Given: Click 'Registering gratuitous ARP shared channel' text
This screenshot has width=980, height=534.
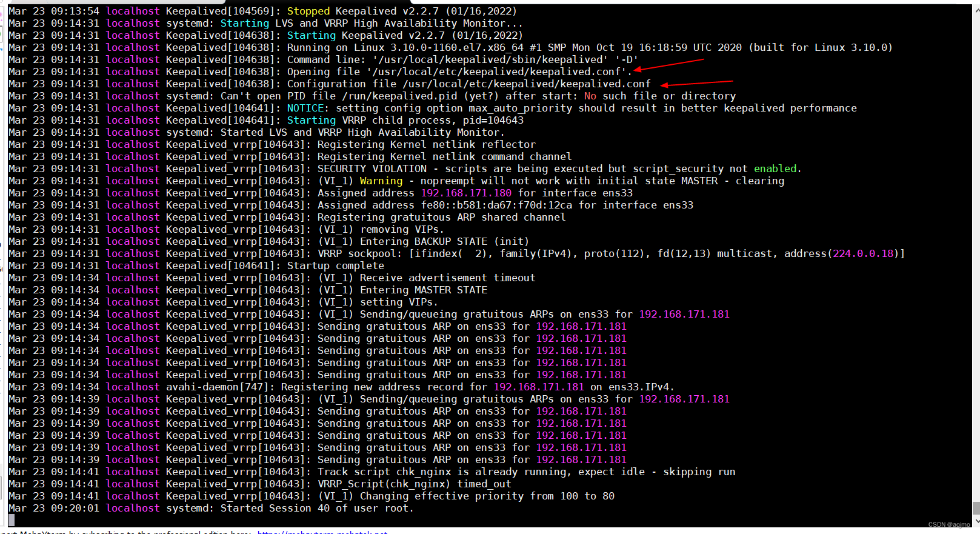Looking at the screenshot, I should coord(441,217).
